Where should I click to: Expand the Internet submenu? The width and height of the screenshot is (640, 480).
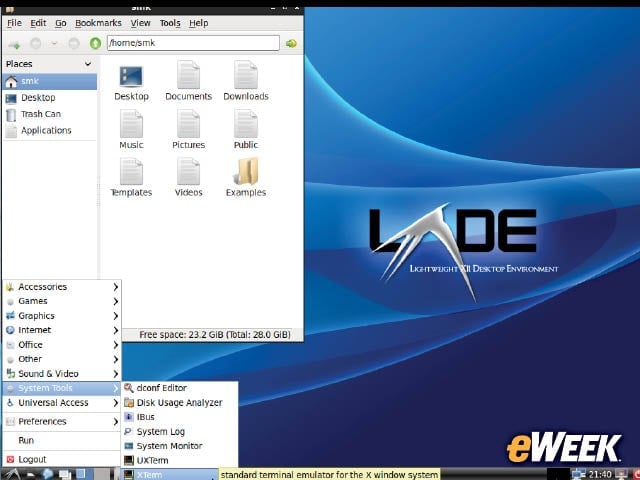62,330
